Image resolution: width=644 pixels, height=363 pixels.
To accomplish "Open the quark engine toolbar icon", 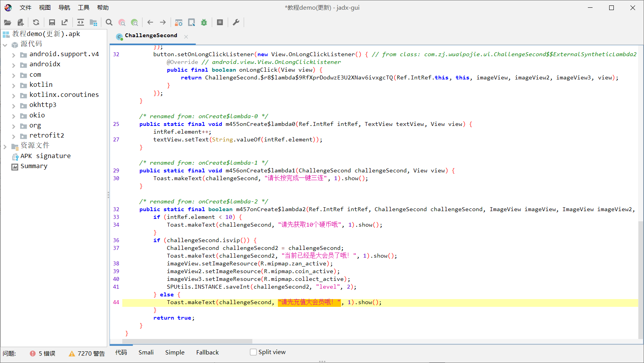I will [x=192, y=22].
